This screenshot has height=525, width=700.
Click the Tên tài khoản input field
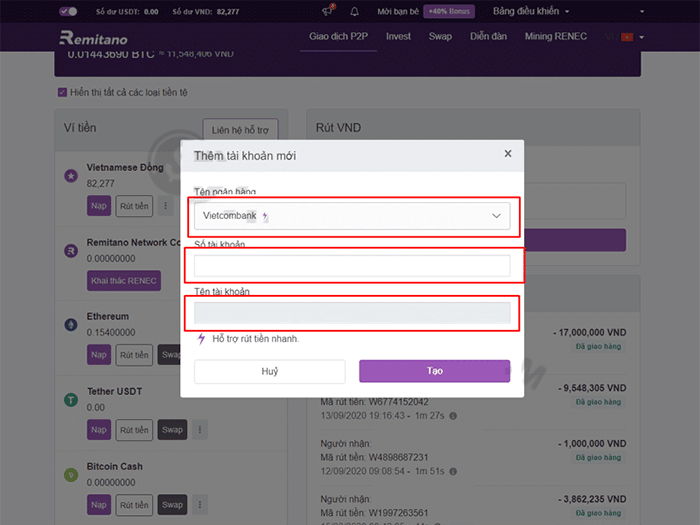pos(352,312)
